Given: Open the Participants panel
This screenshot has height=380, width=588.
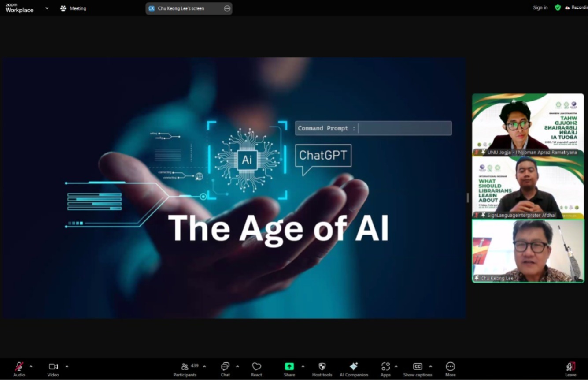Looking at the screenshot, I should pyautogui.click(x=185, y=369).
